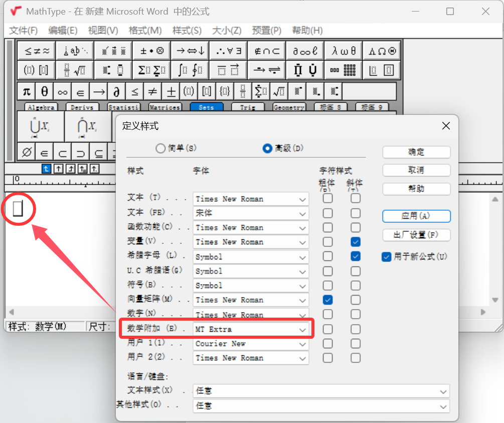Screen dimensions: 504x423
Task: Insert the infinity symbol from small bar
Action: [x=63, y=92]
